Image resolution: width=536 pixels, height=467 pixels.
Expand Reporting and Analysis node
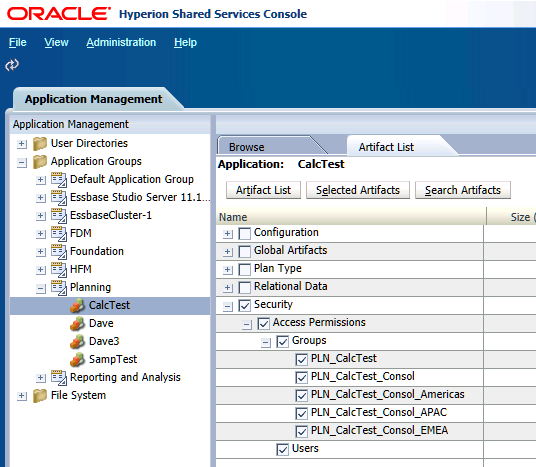pos(41,378)
